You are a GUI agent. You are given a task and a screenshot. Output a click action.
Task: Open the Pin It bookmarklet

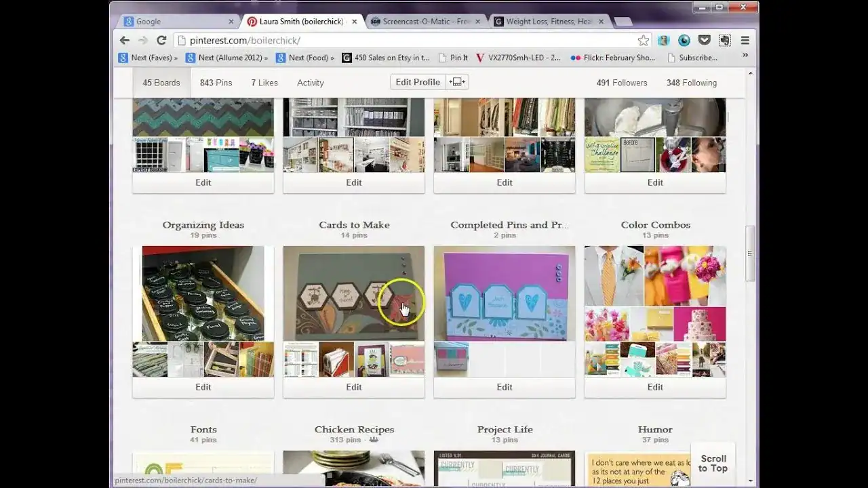tap(454, 58)
